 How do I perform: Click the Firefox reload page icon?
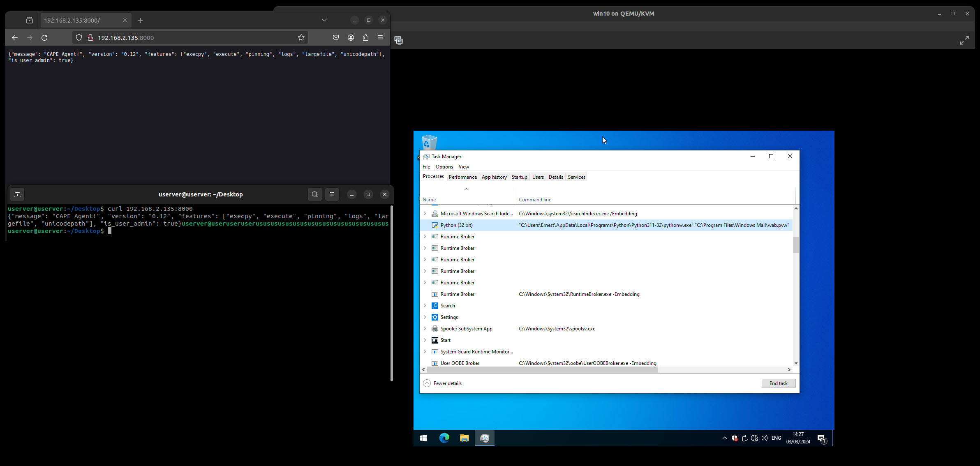point(44,37)
